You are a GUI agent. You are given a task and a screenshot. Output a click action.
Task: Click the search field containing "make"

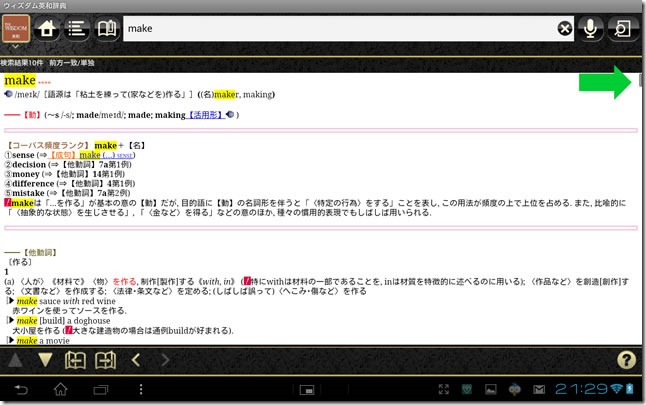[338, 29]
